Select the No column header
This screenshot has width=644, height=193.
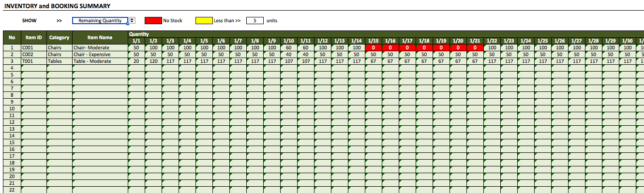(x=12, y=37)
